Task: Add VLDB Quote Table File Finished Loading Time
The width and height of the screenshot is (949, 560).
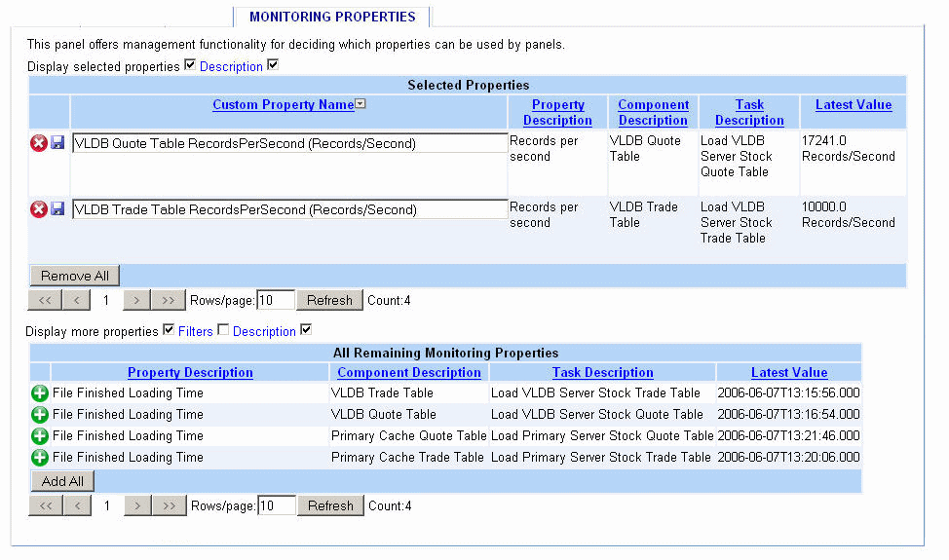Action: coord(40,414)
